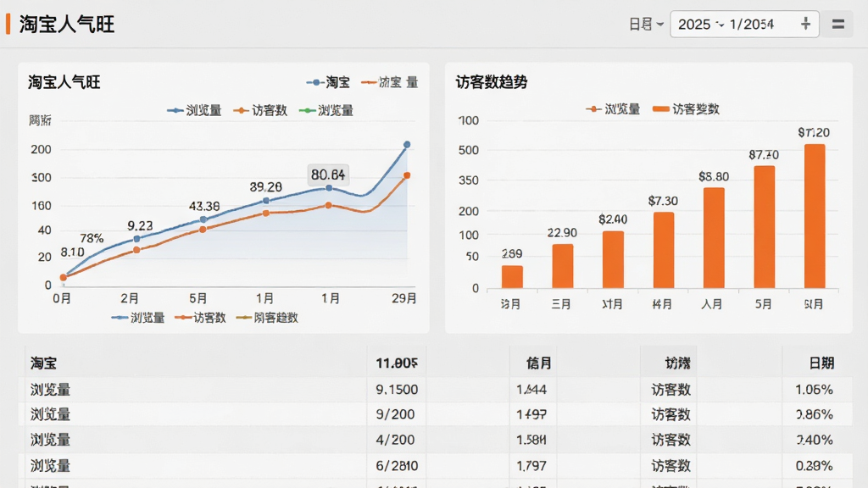Click the table cell 6/2810
Viewport: 868px width, 488px height.
397,466
